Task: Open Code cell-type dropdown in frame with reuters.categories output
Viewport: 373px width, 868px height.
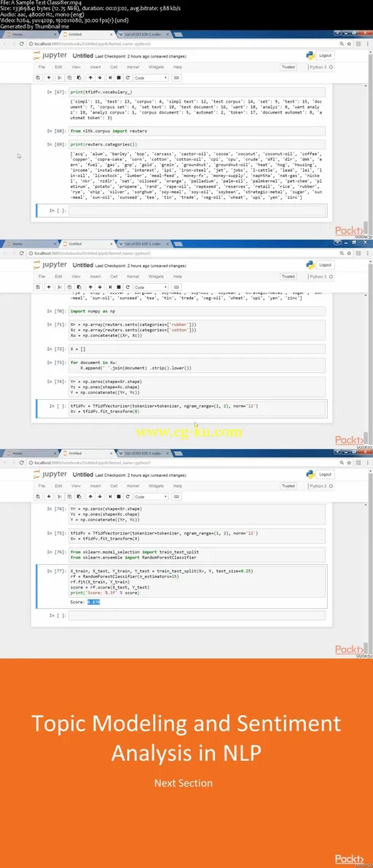Action: pyautogui.click(x=151, y=78)
